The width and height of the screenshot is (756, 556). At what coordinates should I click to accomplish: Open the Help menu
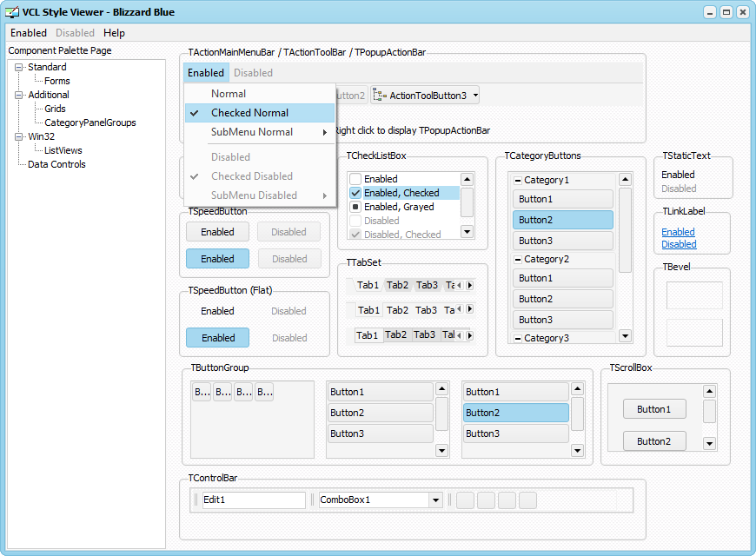(114, 33)
